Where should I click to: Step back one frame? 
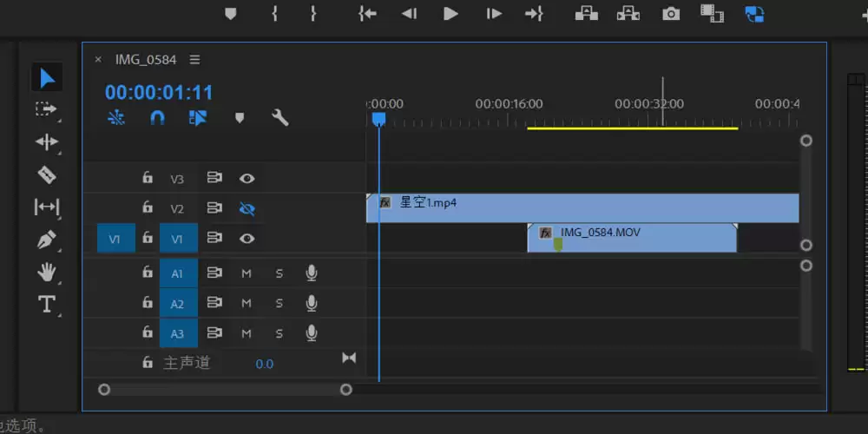pos(409,14)
